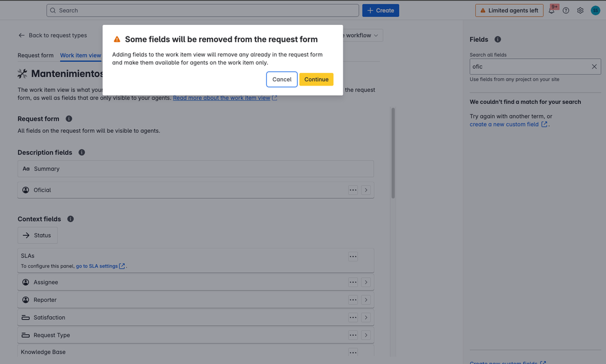Expand the Oficial field row
The width and height of the screenshot is (606, 364).
[366, 190]
